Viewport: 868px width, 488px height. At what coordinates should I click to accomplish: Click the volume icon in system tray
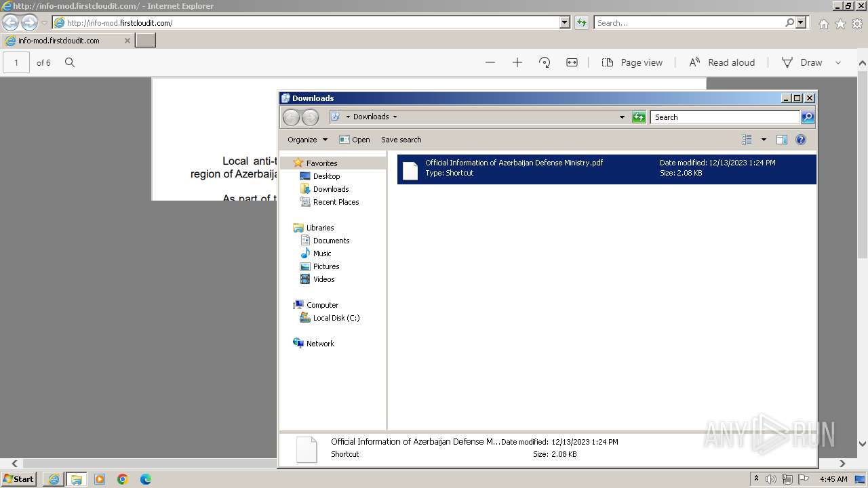[771, 479]
